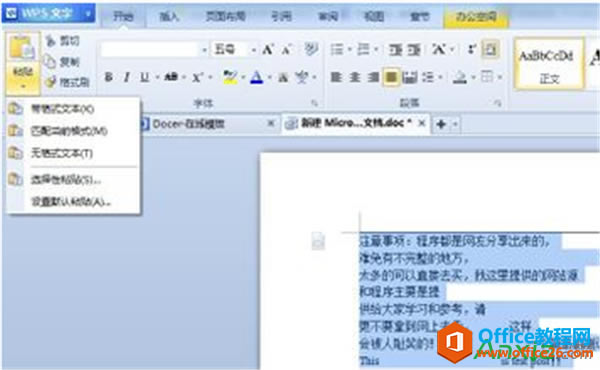
Task: Click the large Paste clipboard icon
Action: tap(22, 47)
